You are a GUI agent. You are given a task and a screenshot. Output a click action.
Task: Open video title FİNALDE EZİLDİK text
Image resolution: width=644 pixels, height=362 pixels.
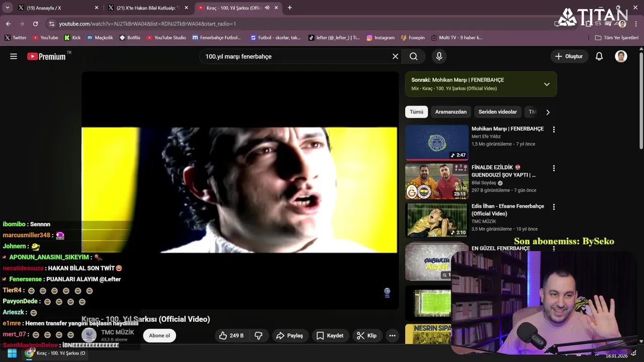[x=503, y=171]
